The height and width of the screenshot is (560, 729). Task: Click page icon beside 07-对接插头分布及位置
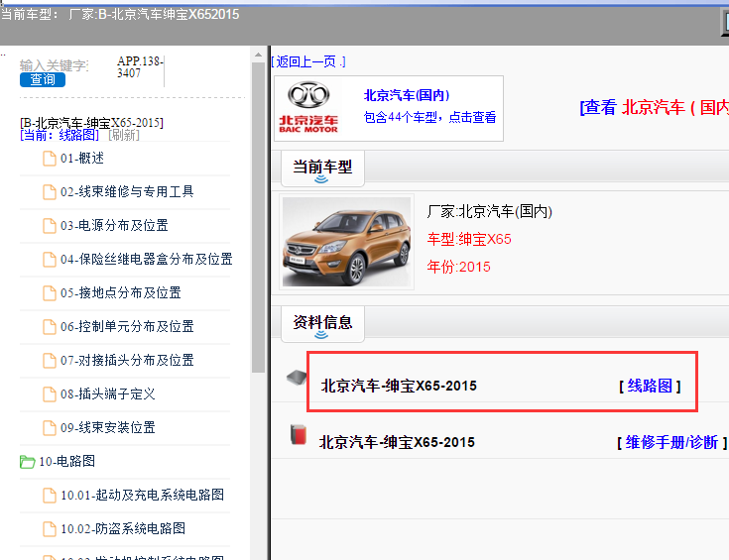coord(50,361)
